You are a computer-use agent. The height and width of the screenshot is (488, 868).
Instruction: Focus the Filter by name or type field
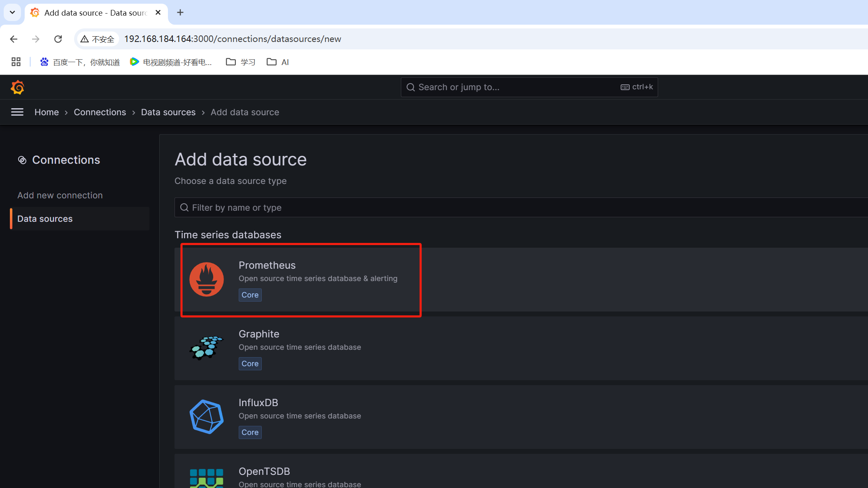(x=521, y=207)
